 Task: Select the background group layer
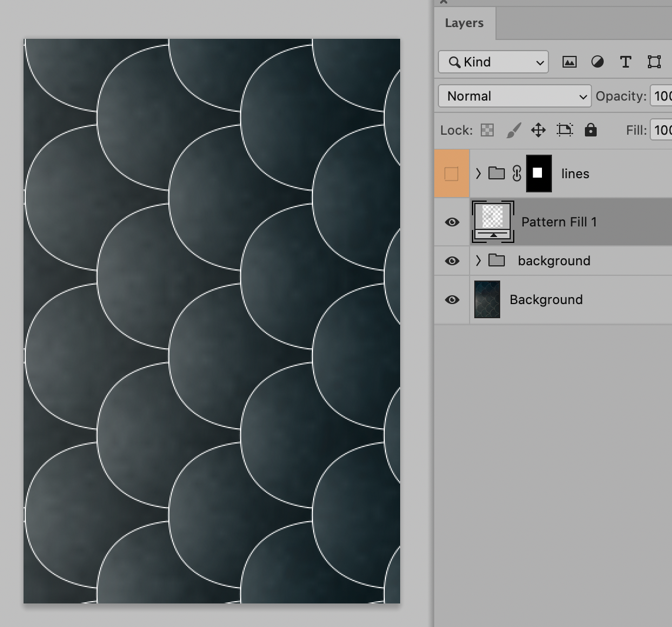pos(554,260)
